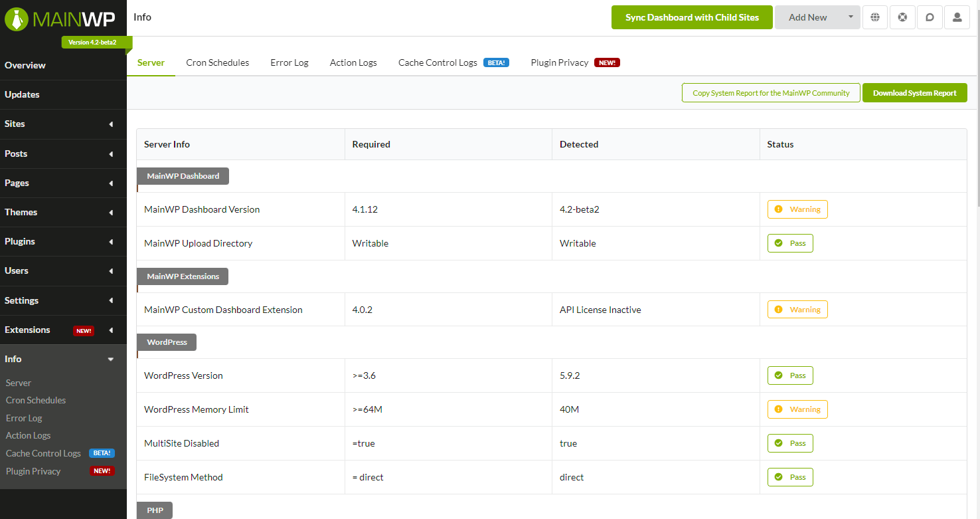The image size is (980, 519).
Task: Click Sync Dashboard with Child Sites
Action: click(692, 17)
